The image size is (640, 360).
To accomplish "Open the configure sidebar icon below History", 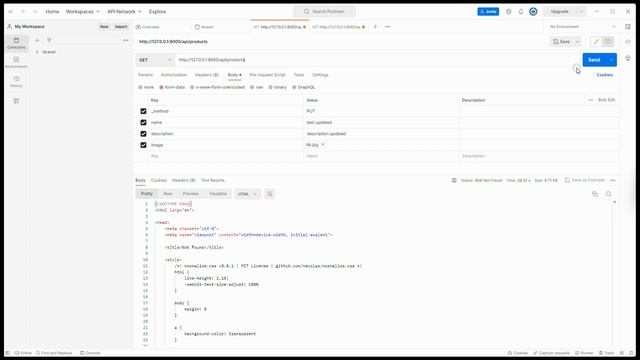I will pyautogui.click(x=16, y=101).
